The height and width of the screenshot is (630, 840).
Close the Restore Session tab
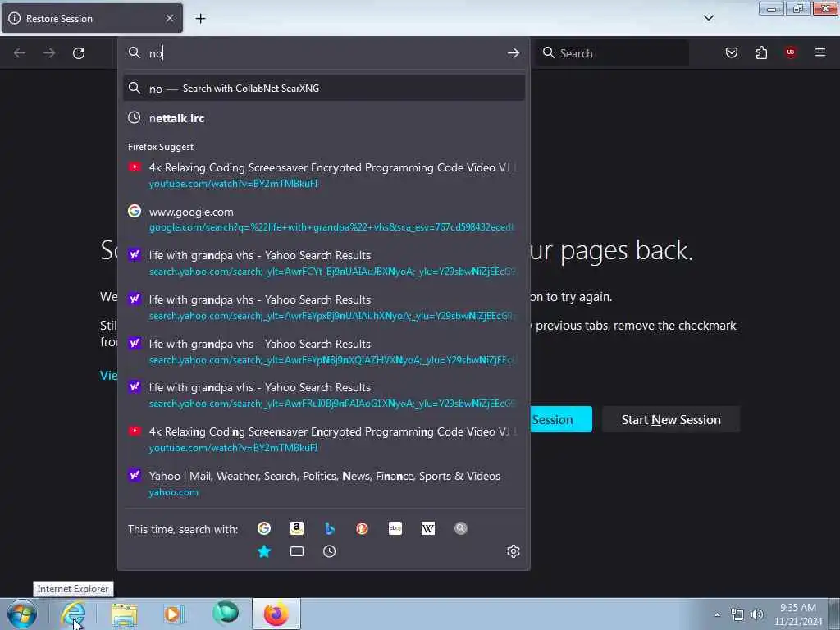(x=170, y=18)
